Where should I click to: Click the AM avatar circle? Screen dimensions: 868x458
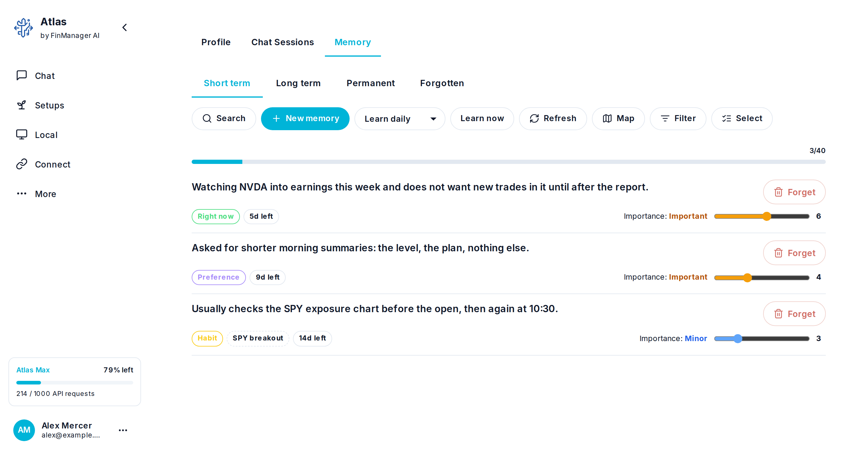tap(24, 430)
